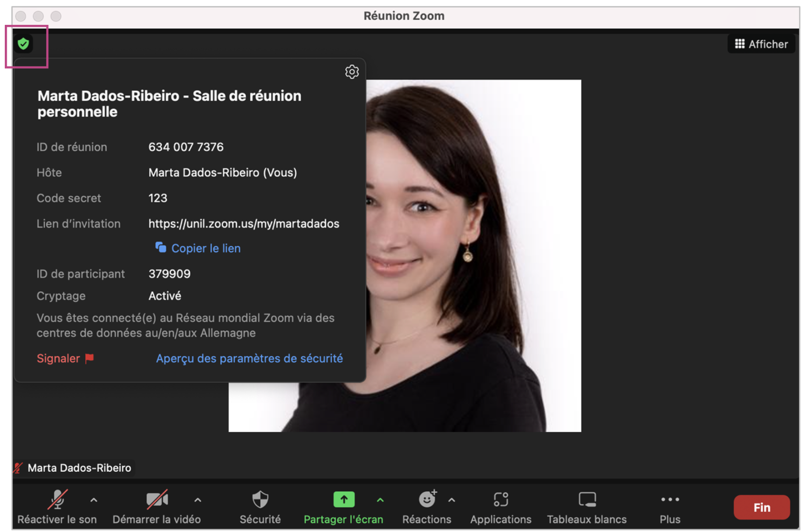Click the green encryption shield icon
This screenshot has width=803, height=532.
point(23,44)
